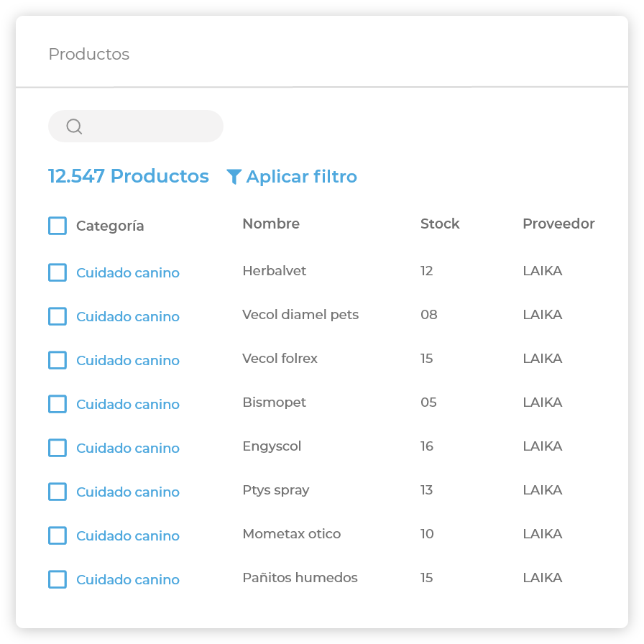Toggle the select-all Categoría checkbox
The width and height of the screenshot is (644, 644).
click(57, 226)
